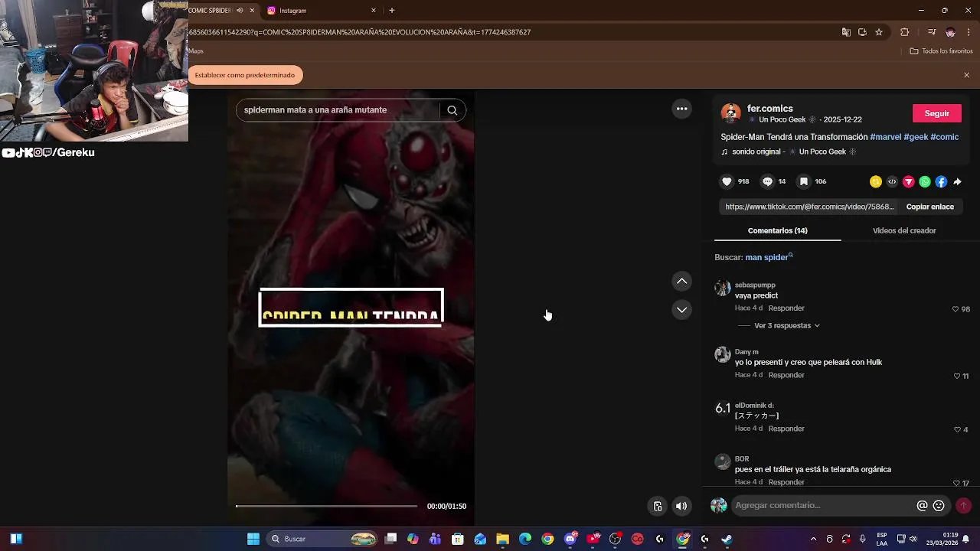Go to the previous video with the up arrow
The width and height of the screenshot is (980, 551).
click(x=681, y=282)
